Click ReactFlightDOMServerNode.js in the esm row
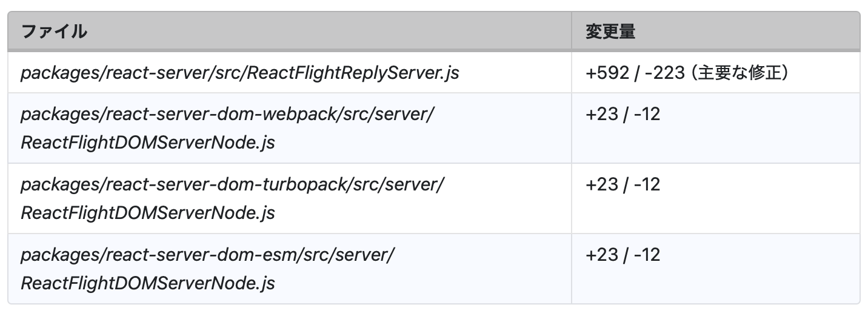Viewport: 868px width, 313px height. pyautogui.click(x=148, y=284)
